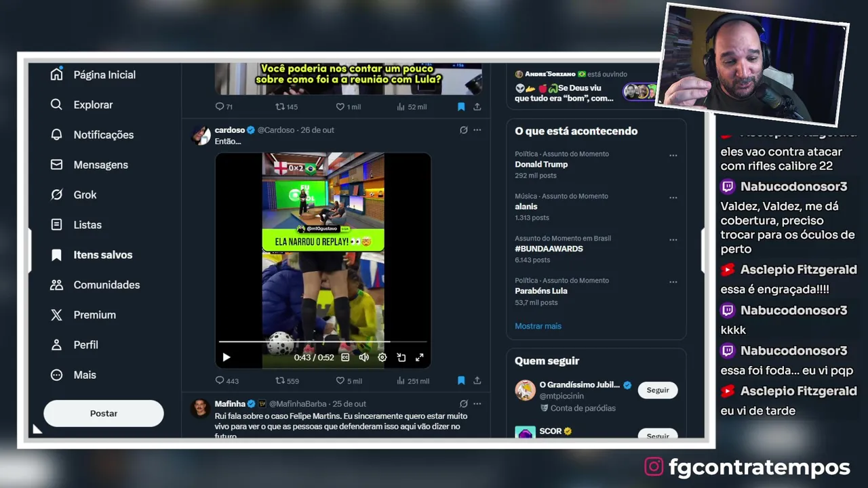Open video settings gear
This screenshot has width=868, height=488.
[382, 357]
